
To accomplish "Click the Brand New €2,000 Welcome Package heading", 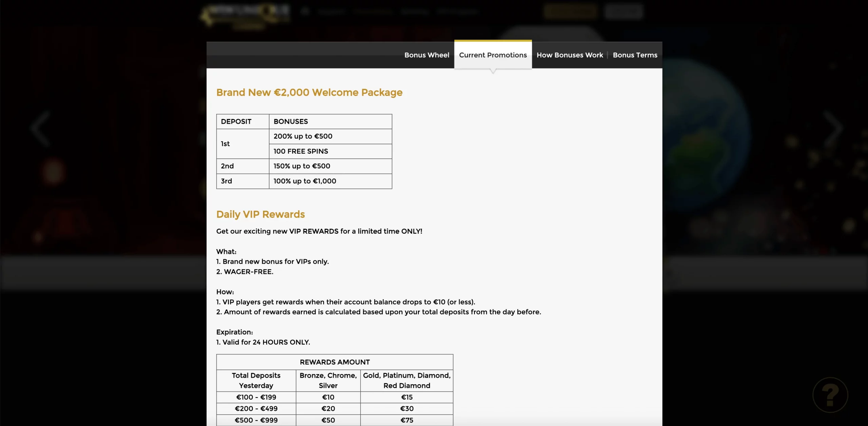I will point(309,92).
